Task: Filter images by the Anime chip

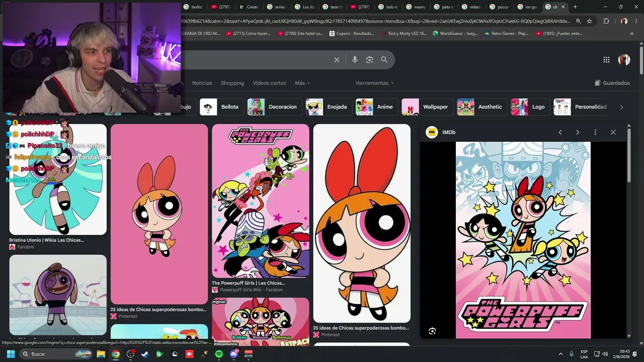Action: point(376,107)
